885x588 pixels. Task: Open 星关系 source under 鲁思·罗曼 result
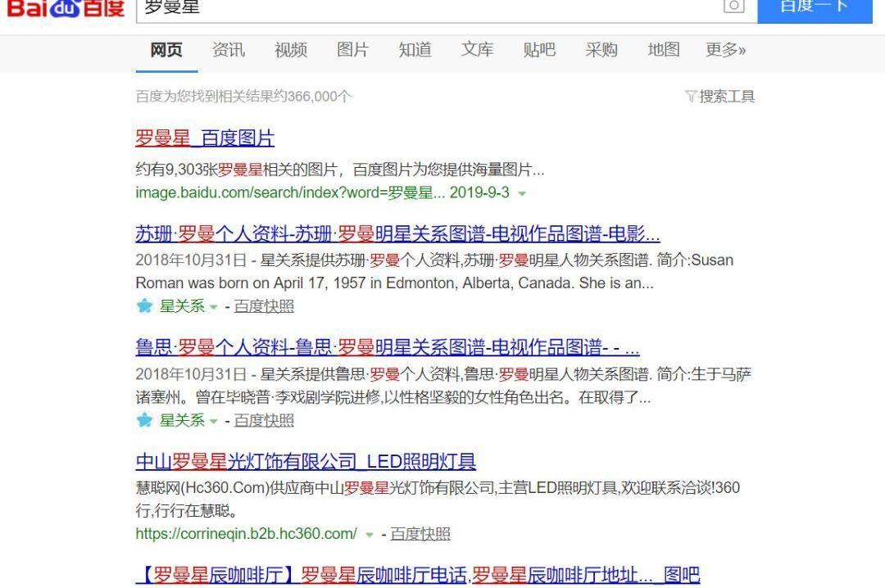point(182,420)
